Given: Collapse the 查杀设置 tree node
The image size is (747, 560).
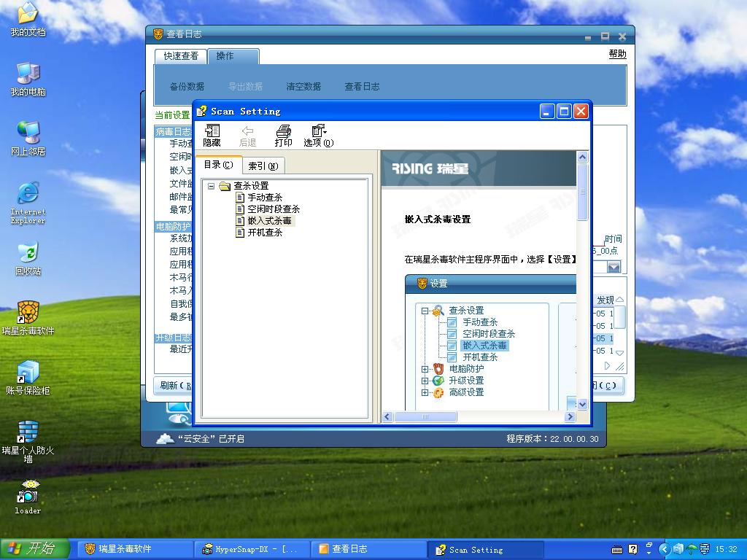Looking at the screenshot, I should pos(211,186).
